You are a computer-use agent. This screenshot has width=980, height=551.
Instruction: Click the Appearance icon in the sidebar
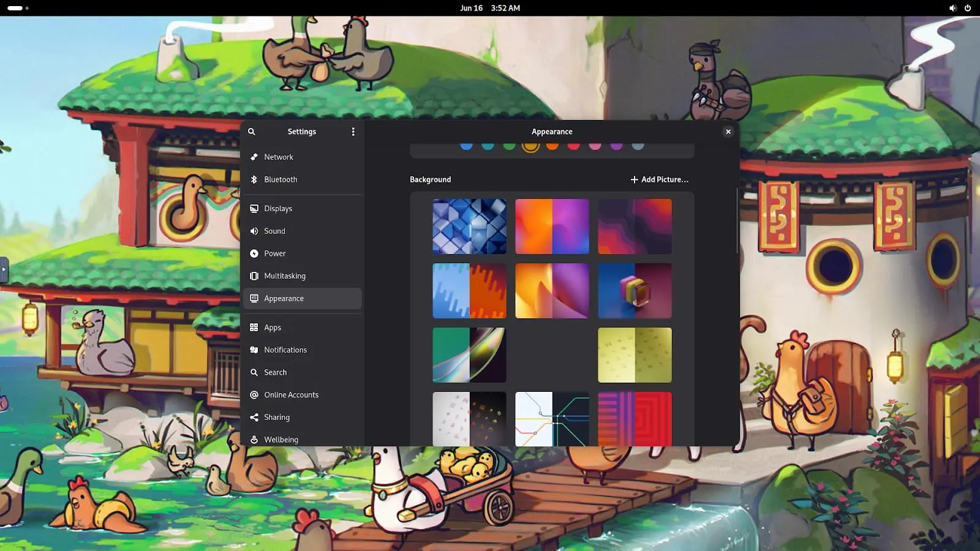(254, 299)
